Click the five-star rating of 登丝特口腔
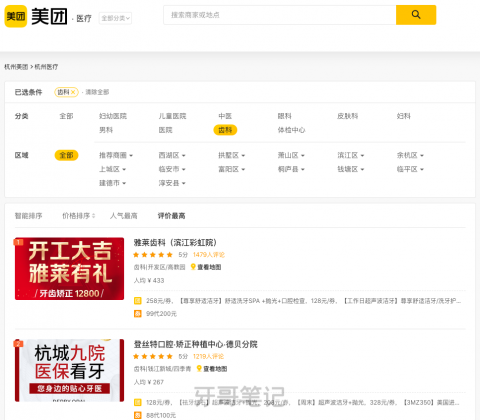The width and height of the screenshot is (480, 420). click(153, 356)
